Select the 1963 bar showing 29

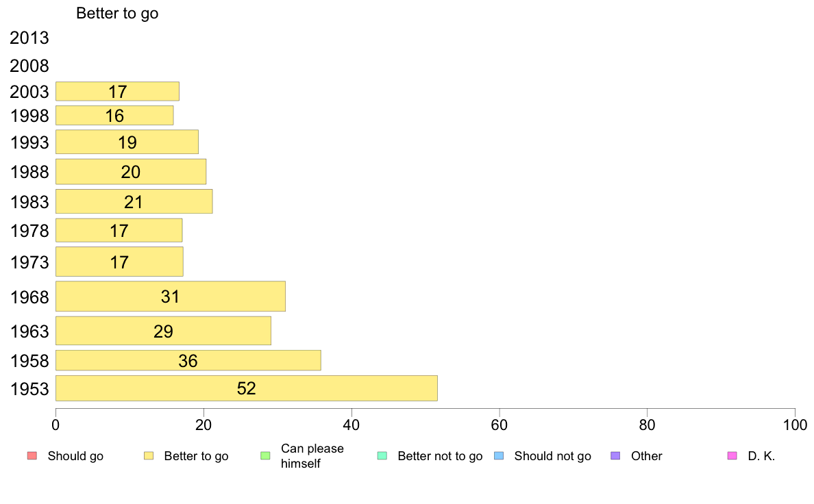click(163, 331)
